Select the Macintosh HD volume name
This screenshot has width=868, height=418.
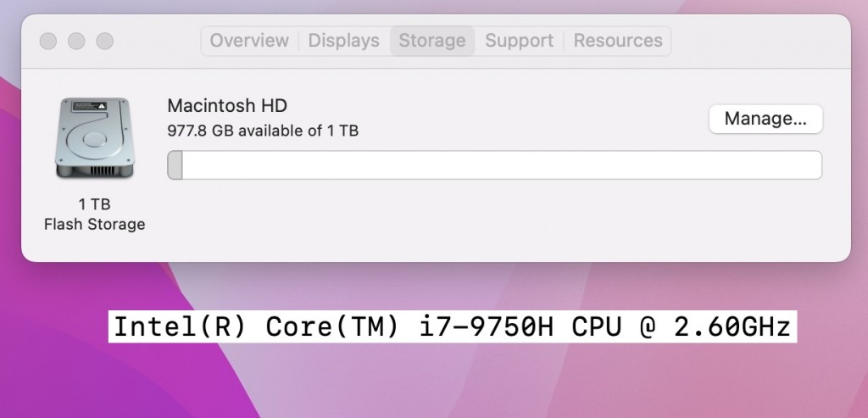click(x=227, y=105)
